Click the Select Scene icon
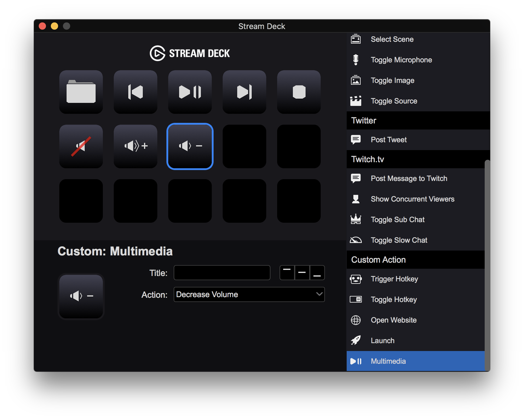Viewport: 524px width, 420px height. click(x=356, y=39)
